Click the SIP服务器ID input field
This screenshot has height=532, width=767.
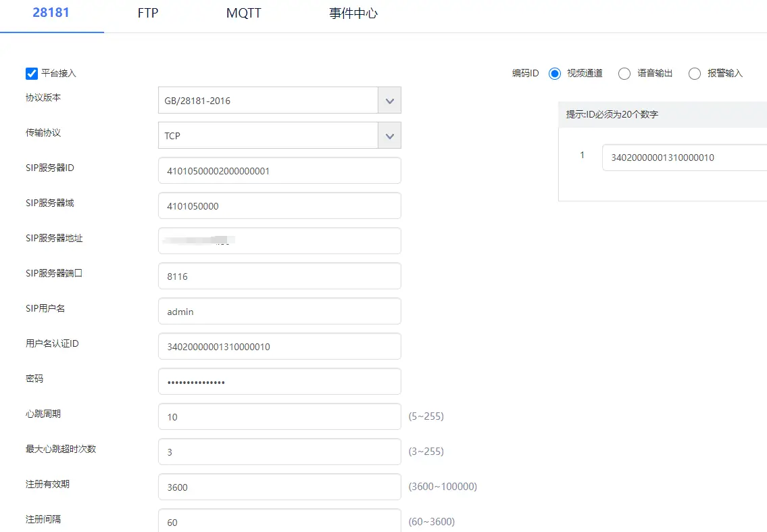280,171
